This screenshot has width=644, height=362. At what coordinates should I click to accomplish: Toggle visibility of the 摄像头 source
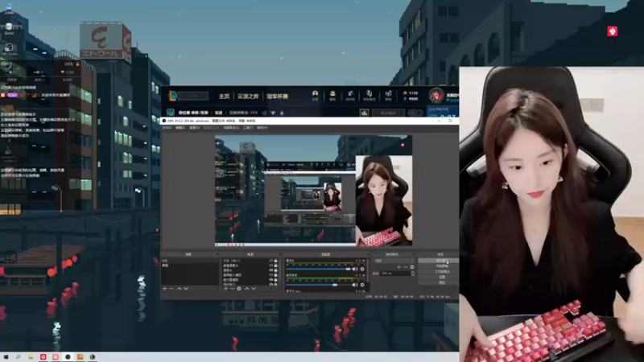coord(270,270)
